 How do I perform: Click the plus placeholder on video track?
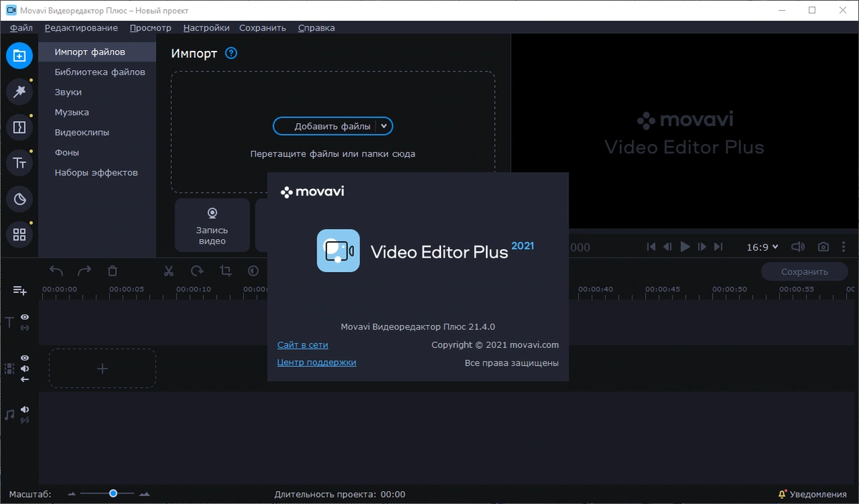[x=102, y=369]
